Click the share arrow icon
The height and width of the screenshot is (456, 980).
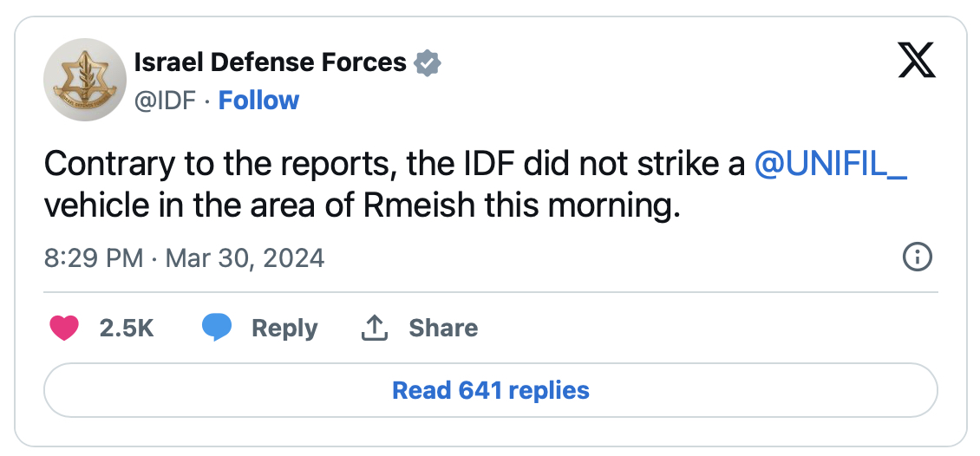click(374, 328)
